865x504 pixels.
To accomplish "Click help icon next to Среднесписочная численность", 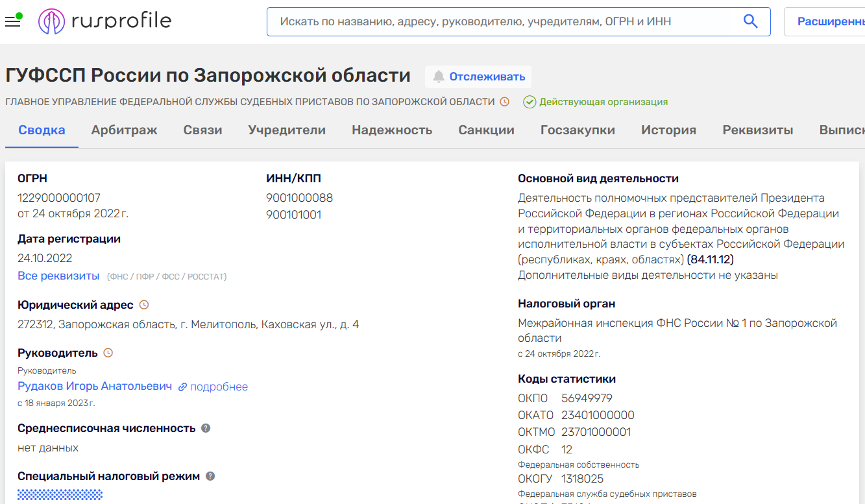I will (x=206, y=428).
